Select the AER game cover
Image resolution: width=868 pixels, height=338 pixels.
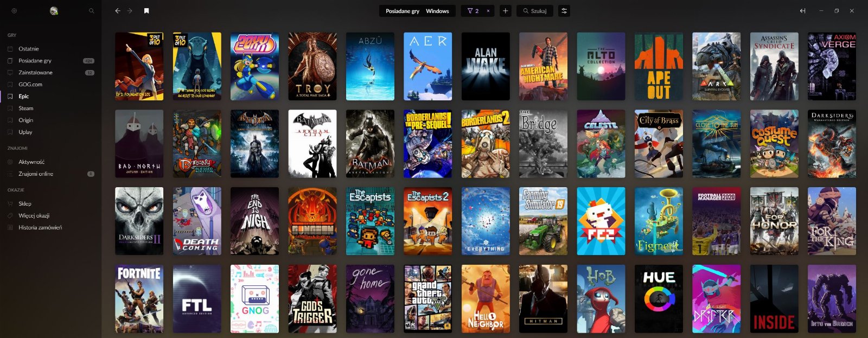pyautogui.click(x=428, y=66)
